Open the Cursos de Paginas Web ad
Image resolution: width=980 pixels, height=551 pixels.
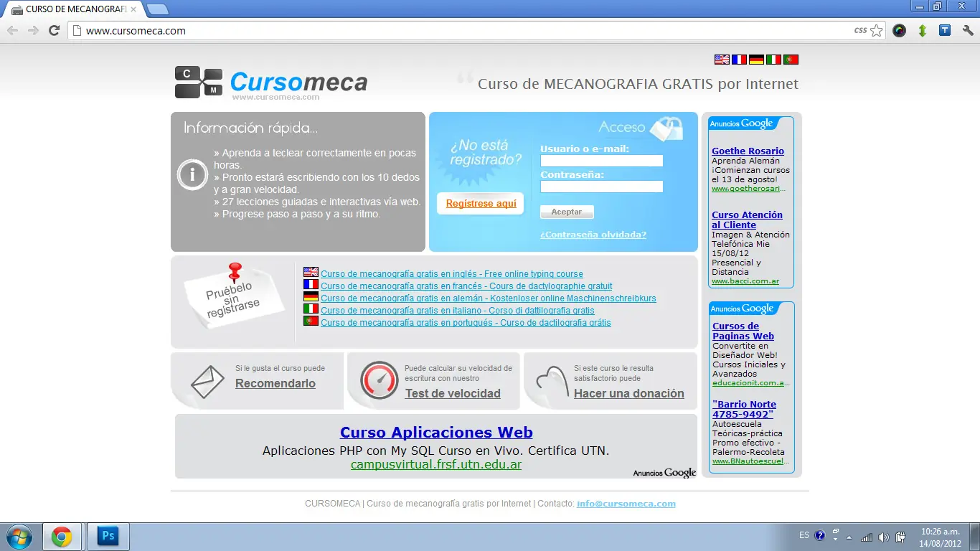pyautogui.click(x=743, y=331)
